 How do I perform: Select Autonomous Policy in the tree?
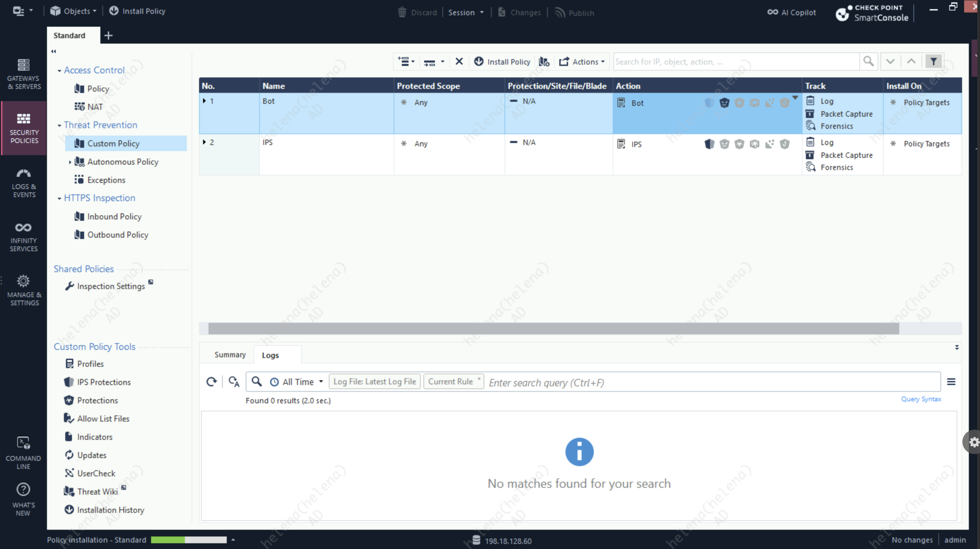[122, 162]
